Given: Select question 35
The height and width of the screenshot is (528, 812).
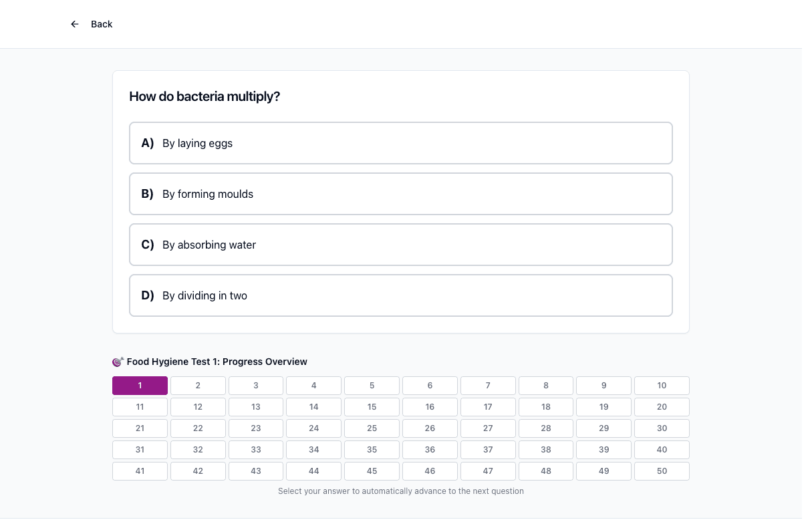Looking at the screenshot, I should 372,450.
